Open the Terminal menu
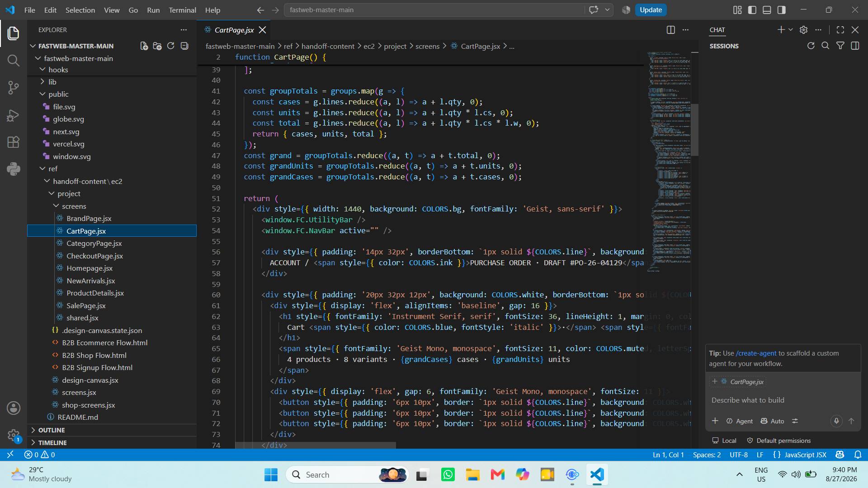 pos(182,10)
